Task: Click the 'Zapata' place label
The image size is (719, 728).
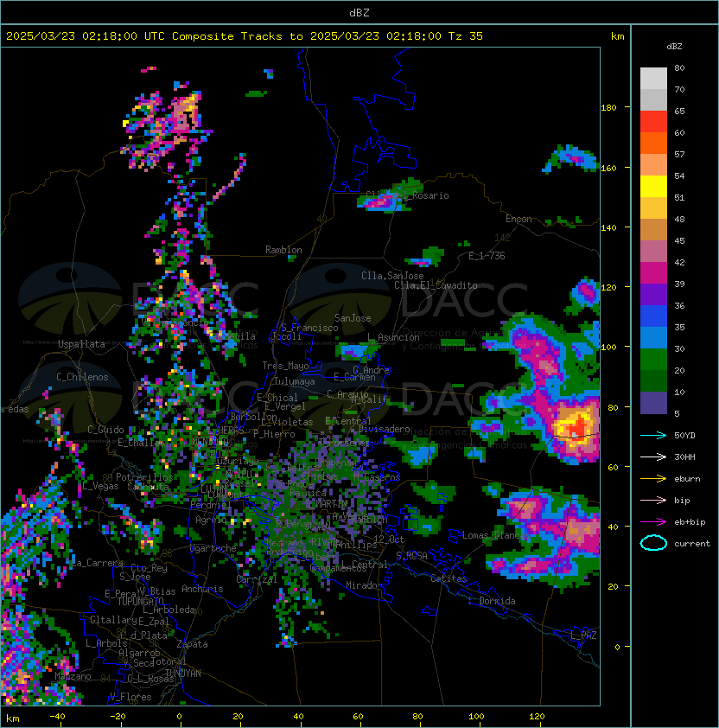Action: (x=192, y=644)
